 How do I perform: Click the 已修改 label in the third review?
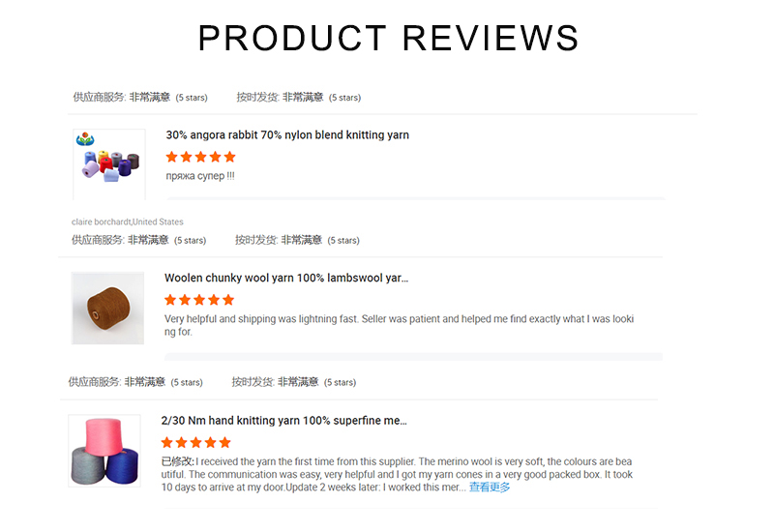click(177, 461)
